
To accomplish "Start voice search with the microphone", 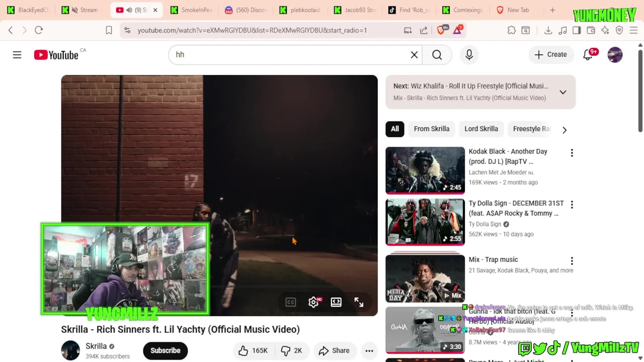I will [x=469, y=55].
